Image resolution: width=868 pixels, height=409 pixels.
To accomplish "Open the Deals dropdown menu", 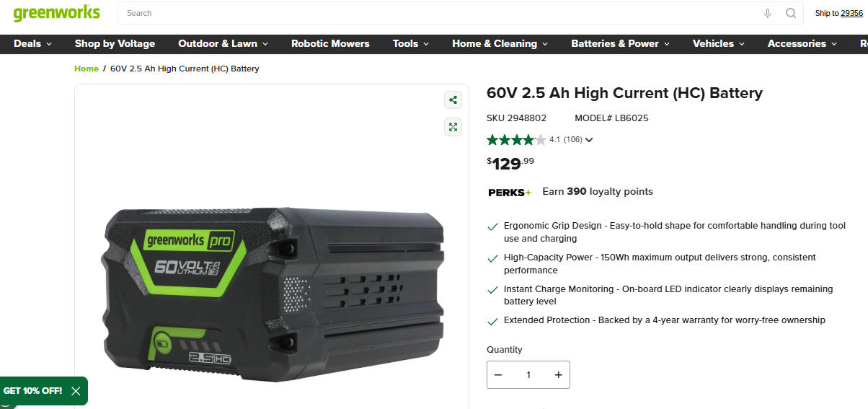I will (x=32, y=43).
